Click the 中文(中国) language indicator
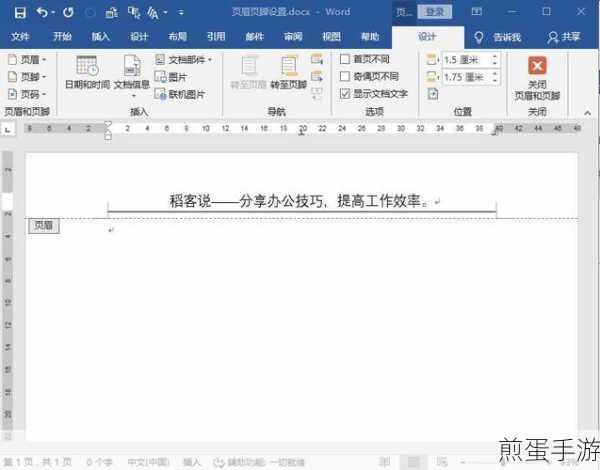The height and width of the screenshot is (470, 600). 148,462
